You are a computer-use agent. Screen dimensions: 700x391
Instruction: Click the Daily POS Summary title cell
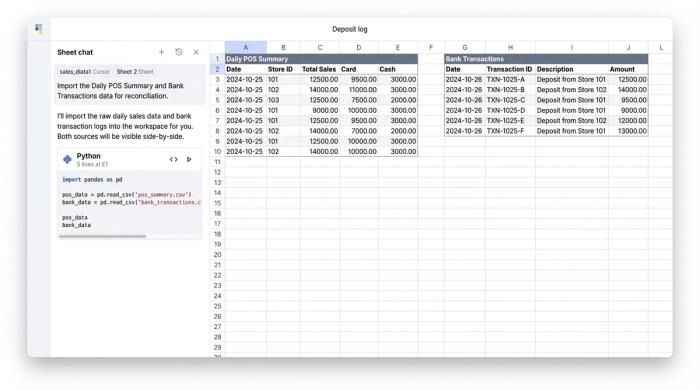coord(321,59)
